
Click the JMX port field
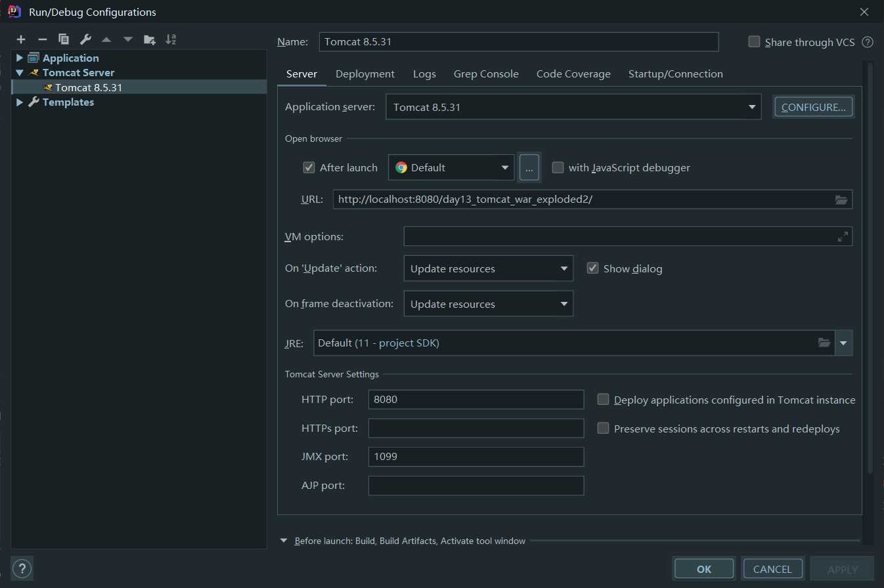tap(476, 457)
